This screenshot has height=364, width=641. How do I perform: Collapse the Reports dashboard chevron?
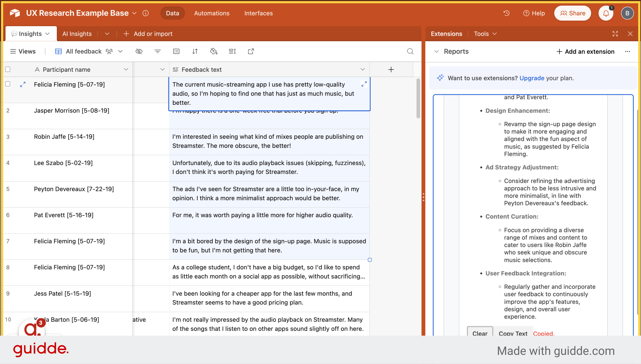tap(436, 52)
